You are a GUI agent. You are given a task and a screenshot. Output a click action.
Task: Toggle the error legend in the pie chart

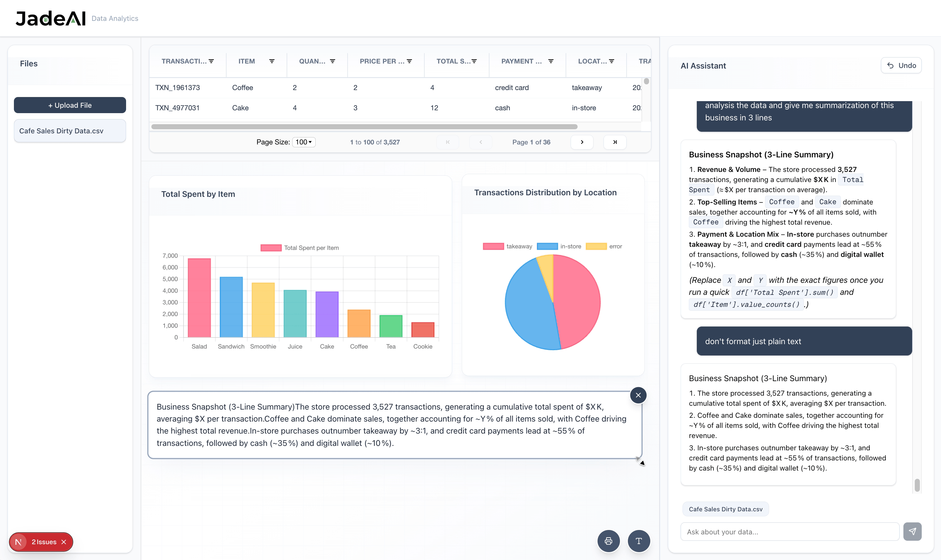604,246
